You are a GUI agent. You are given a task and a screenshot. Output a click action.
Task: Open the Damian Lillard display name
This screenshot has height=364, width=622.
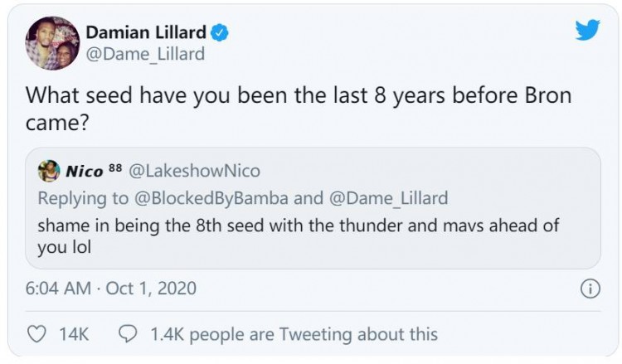click(x=145, y=34)
